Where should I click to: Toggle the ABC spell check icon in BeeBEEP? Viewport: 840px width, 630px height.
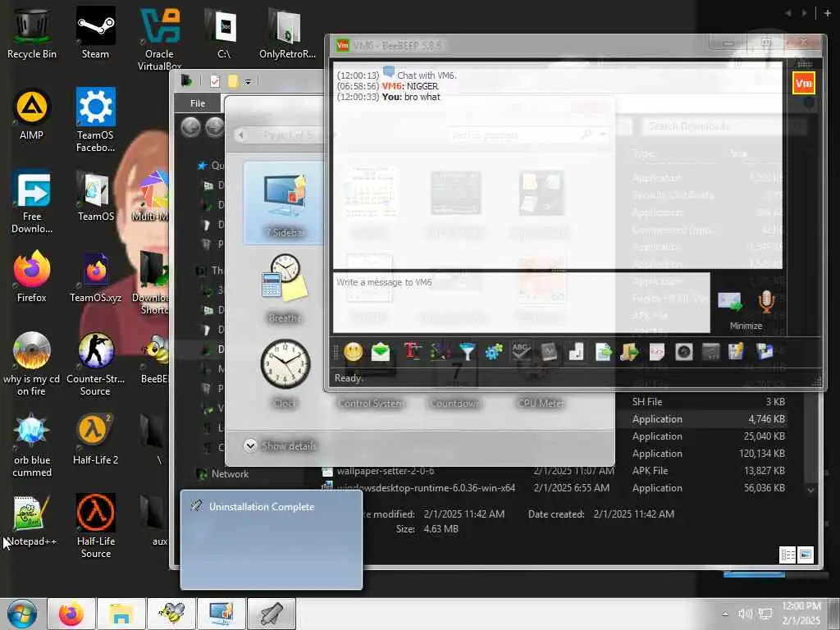[521, 352]
